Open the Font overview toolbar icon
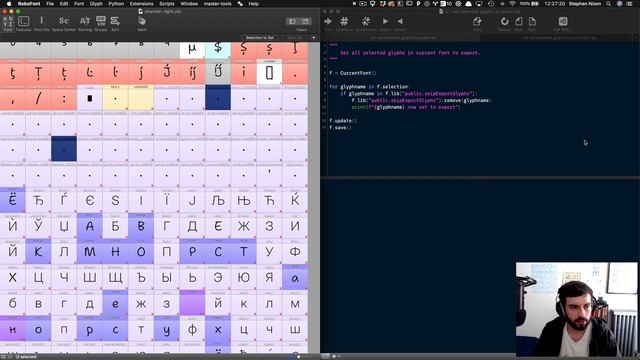The image size is (640, 360). point(8,23)
